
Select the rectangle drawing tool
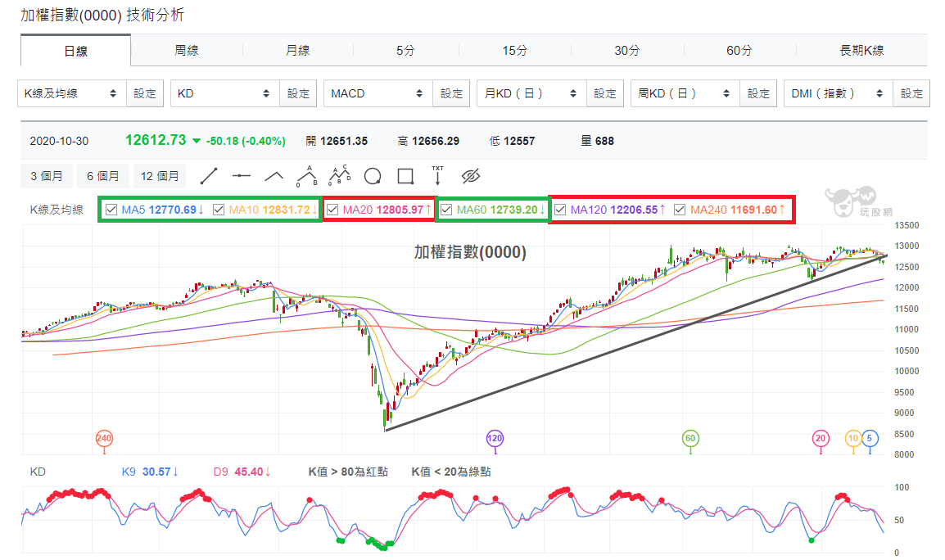405,176
